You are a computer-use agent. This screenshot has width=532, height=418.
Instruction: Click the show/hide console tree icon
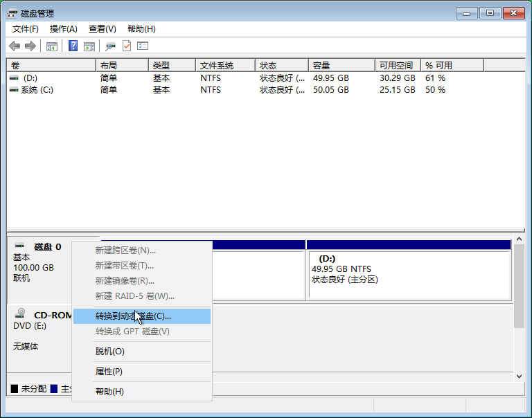[x=51, y=46]
